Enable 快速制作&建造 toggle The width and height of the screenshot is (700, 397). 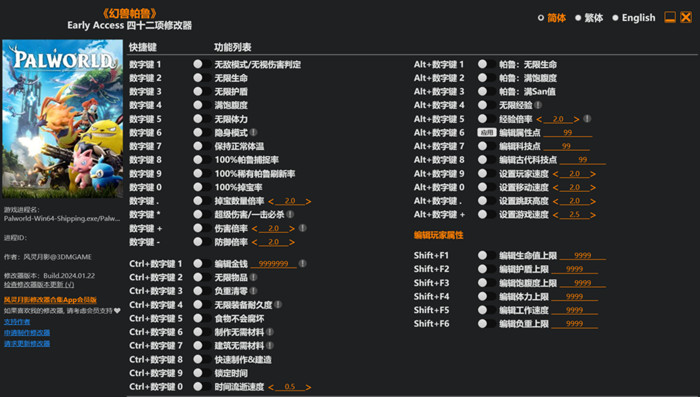tap(202, 359)
